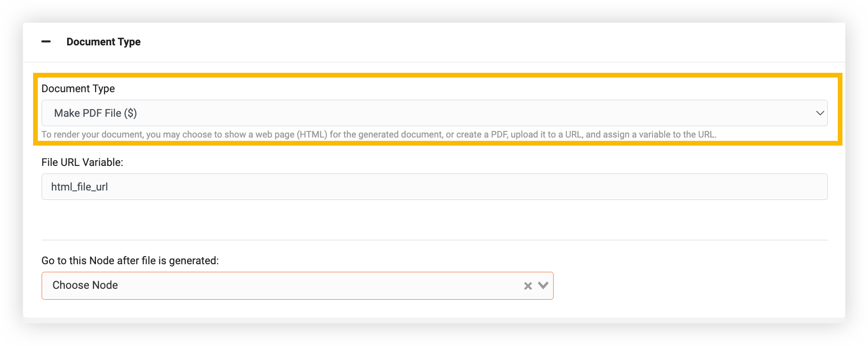The width and height of the screenshot is (868, 346).
Task: Click the html_file_url text in the field
Action: (x=79, y=187)
